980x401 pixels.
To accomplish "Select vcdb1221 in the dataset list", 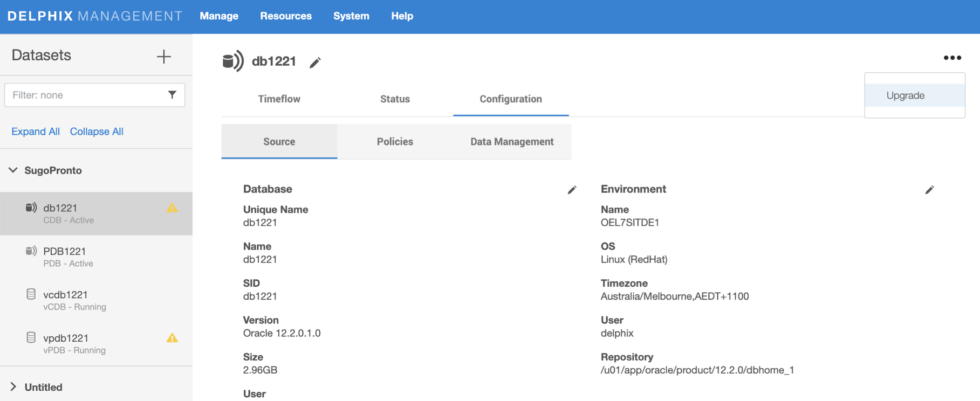I will pyautogui.click(x=96, y=300).
